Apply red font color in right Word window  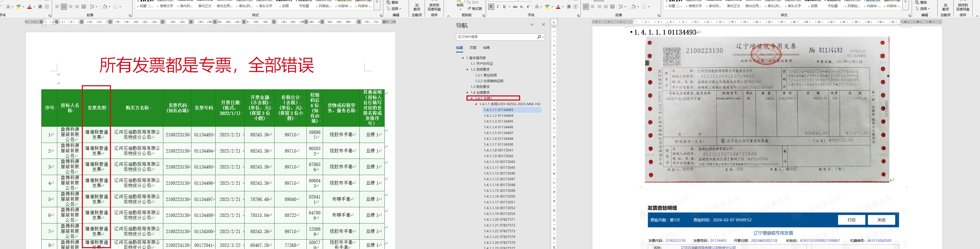[558, 7]
